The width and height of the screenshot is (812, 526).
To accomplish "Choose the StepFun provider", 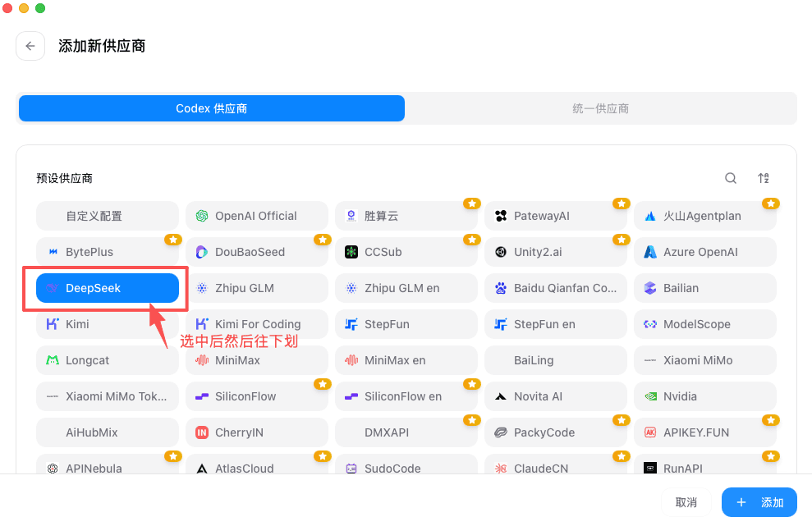I will pyautogui.click(x=406, y=324).
